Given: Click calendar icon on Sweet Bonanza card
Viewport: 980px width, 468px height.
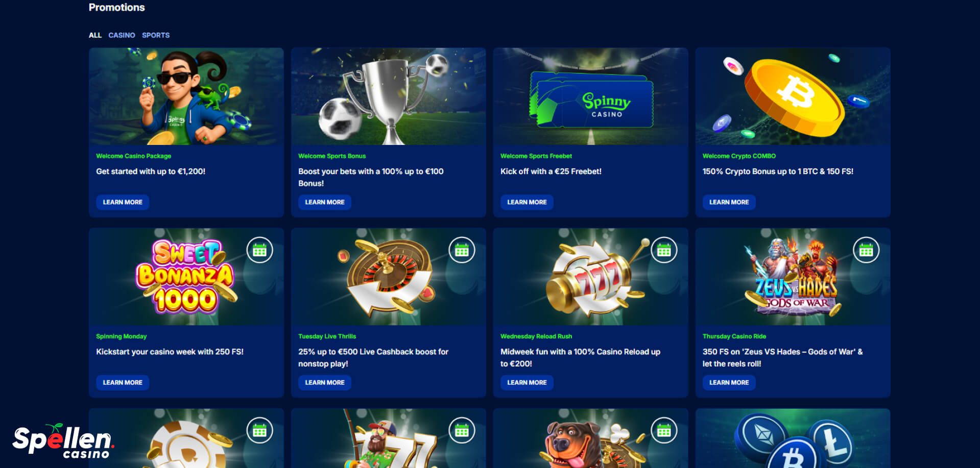Looking at the screenshot, I should (x=259, y=250).
